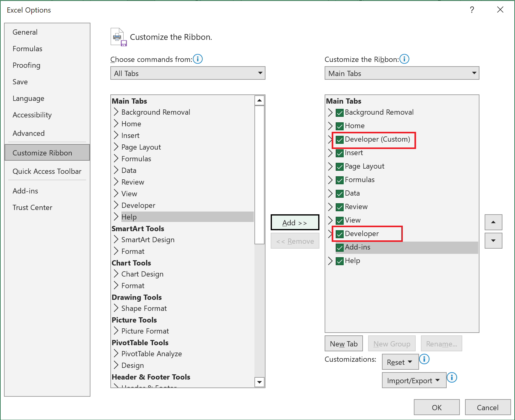Image resolution: width=515 pixels, height=420 pixels.
Task: Switch to the Trust Center category
Action: click(x=32, y=207)
